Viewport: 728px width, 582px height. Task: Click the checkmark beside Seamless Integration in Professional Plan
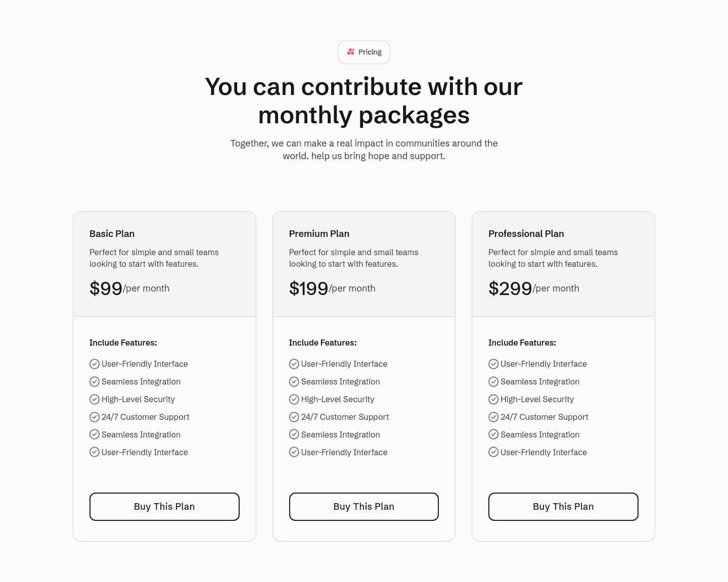(x=493, y=381)
